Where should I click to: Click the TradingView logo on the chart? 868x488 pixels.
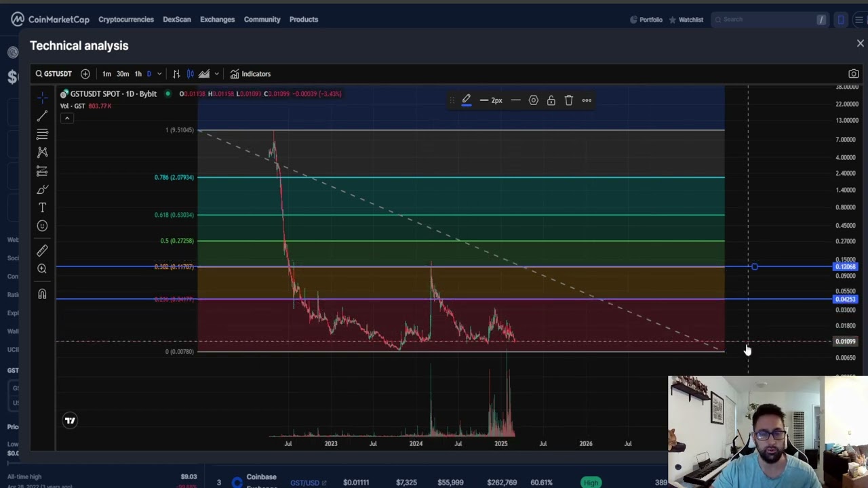70,420
